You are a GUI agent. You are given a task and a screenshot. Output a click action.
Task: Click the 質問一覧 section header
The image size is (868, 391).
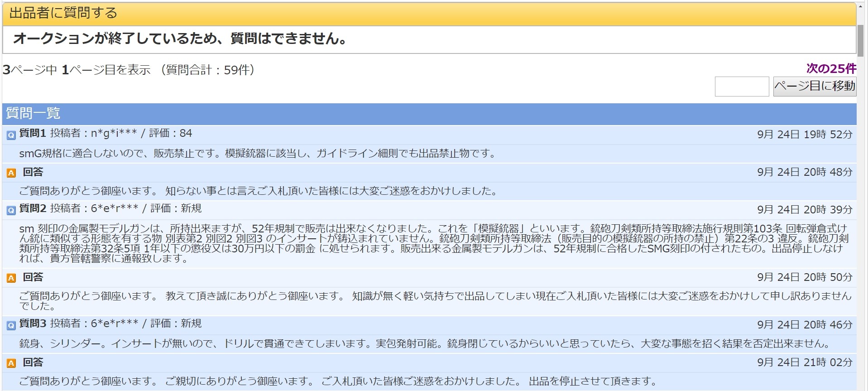(x=429, y=113)
